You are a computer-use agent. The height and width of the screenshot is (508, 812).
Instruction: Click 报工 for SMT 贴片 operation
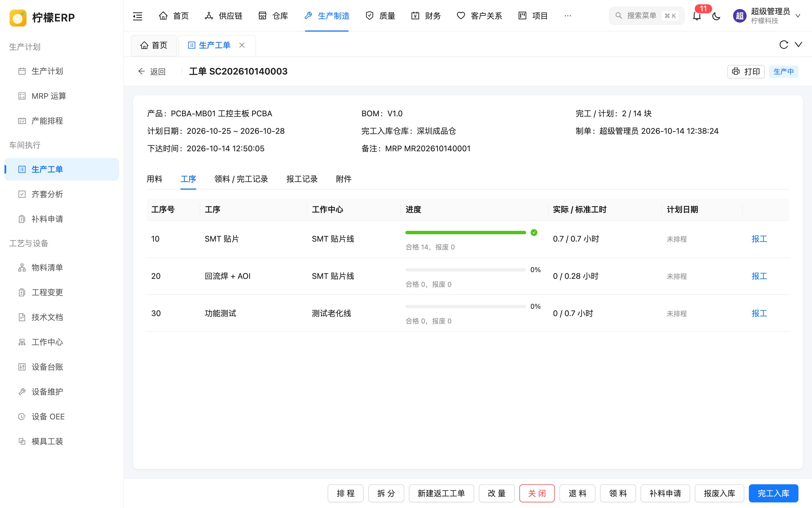(759, 239)
